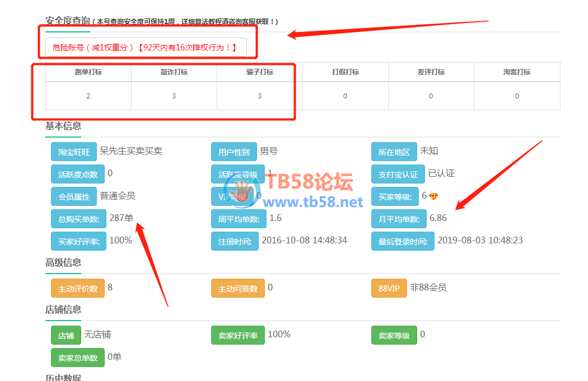Click the 打假打标 column header
The height and width of the screenshot is (381, 588).
click(345, 72)
